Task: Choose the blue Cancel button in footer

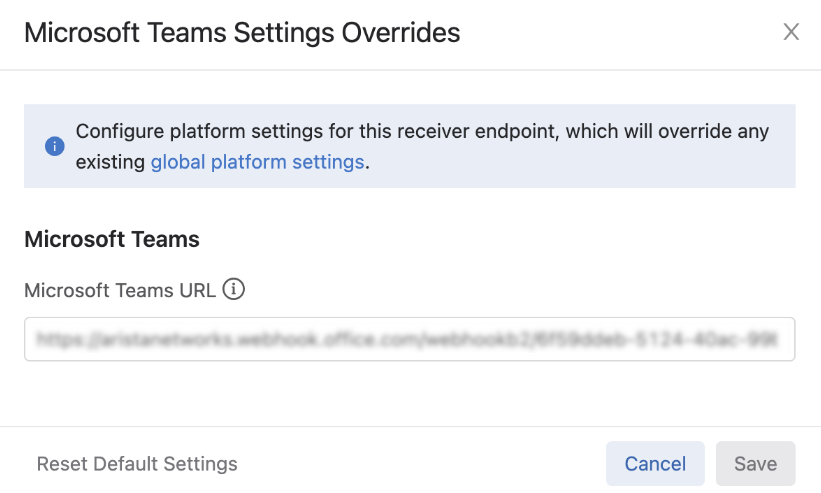Action: point(655,464)
